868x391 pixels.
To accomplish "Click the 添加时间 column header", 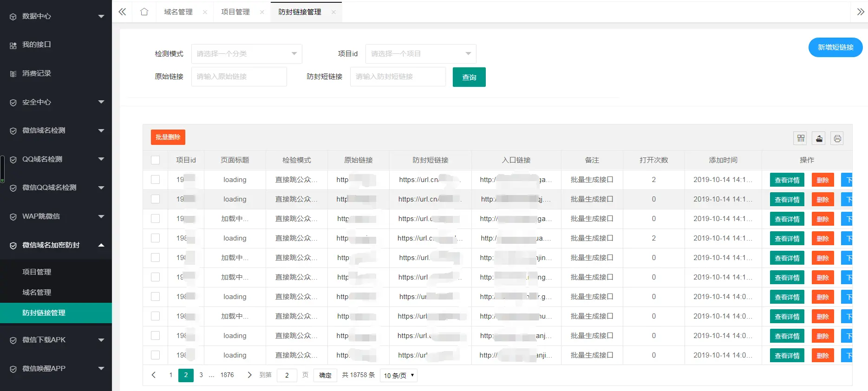I will point(723,160).
